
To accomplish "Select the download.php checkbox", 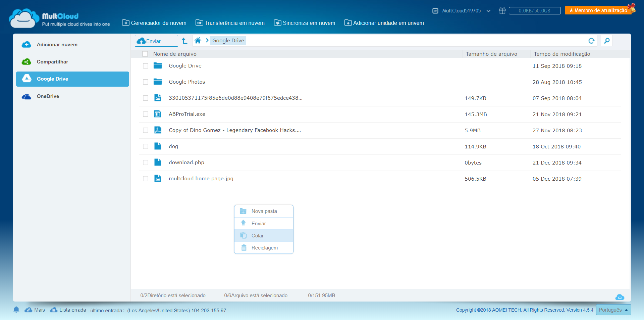I will coord(146,163).
